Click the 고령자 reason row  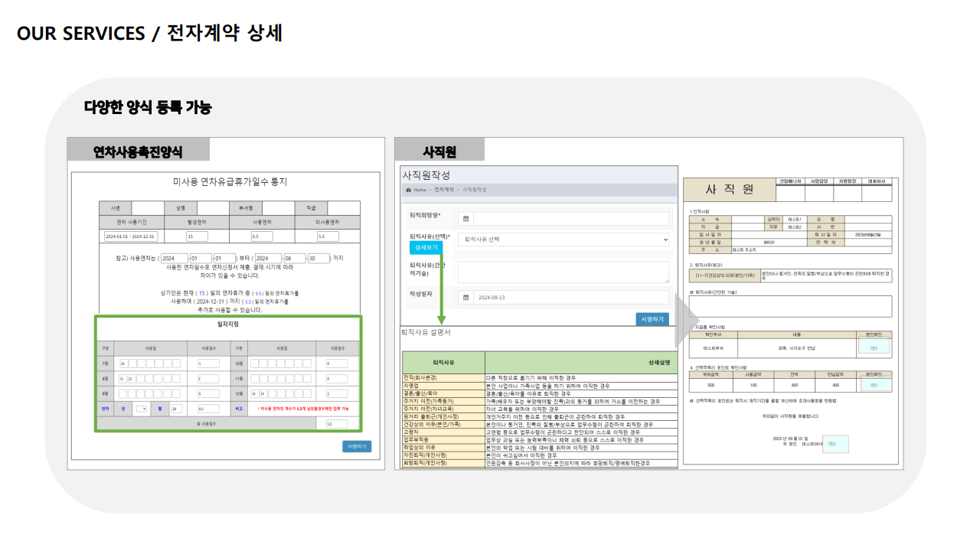click(x=539, y=432)
